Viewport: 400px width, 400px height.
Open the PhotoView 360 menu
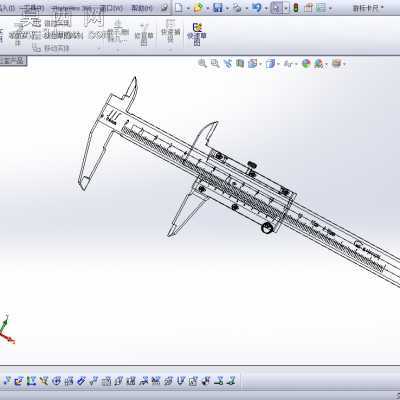tap(71, 7)
